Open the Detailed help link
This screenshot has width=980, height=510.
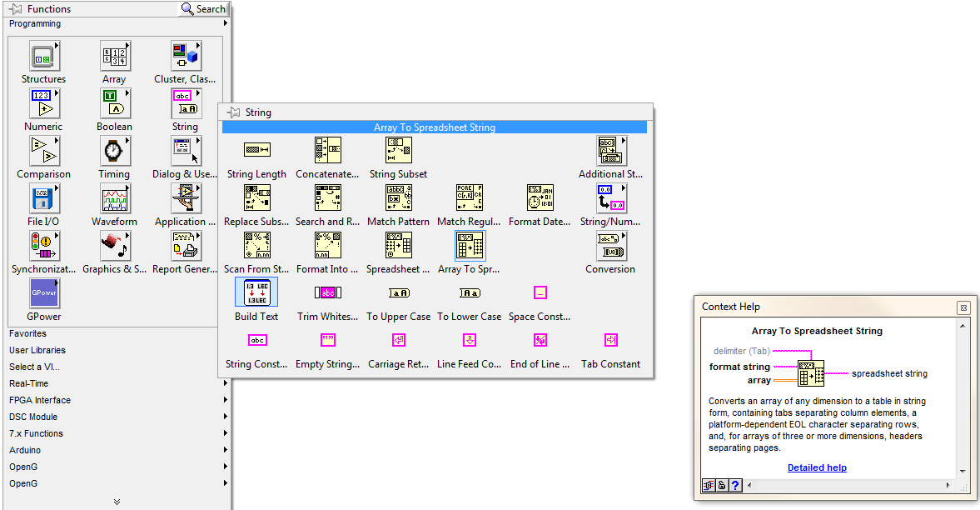(x=817, y=467)
